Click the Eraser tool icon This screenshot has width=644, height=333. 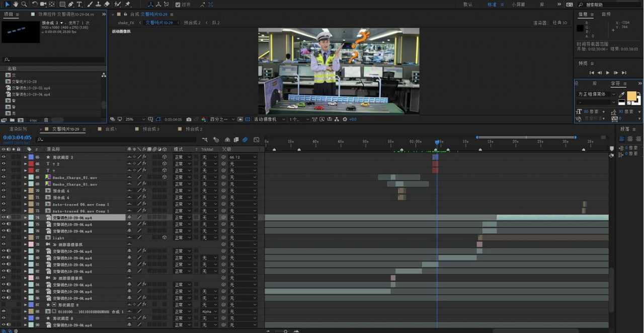point(107,4)
